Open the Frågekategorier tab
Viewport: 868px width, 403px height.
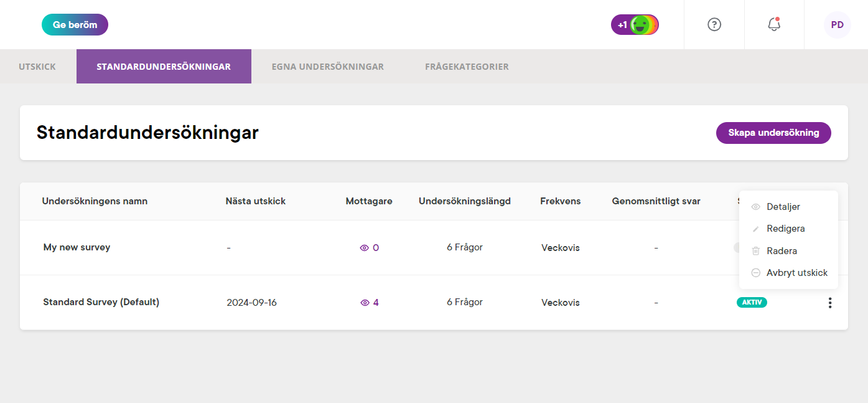(x=467, y=67)
